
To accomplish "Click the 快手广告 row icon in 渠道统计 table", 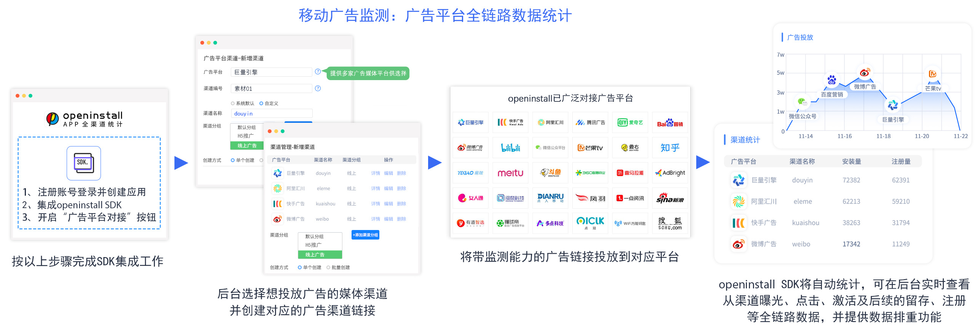I will click(x=739, y=223).
